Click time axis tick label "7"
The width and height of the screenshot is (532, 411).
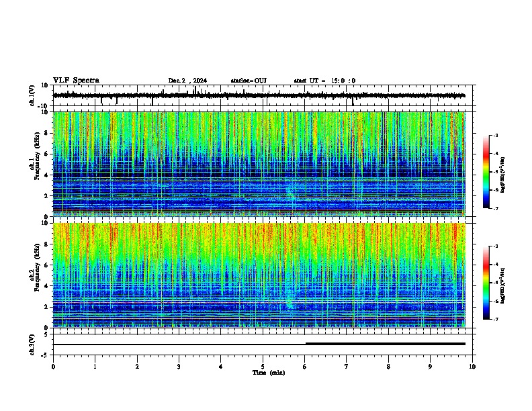click(x=347, y=367)
